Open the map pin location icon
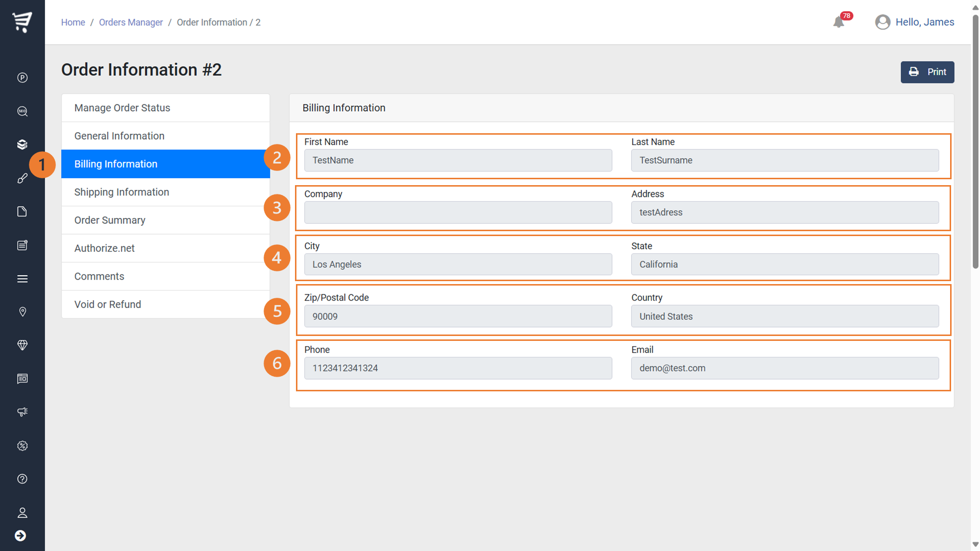The image size is (980, 551). click(22, 312)
